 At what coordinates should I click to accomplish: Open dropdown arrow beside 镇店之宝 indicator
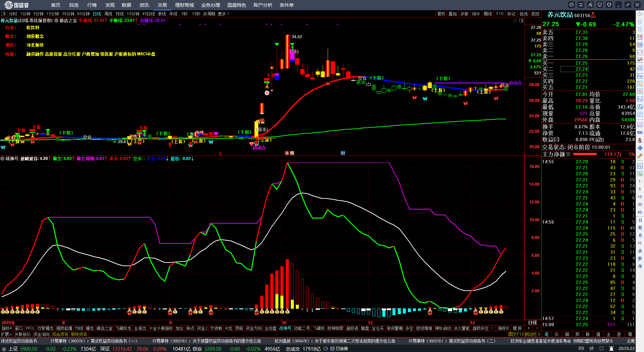point(56,20)
